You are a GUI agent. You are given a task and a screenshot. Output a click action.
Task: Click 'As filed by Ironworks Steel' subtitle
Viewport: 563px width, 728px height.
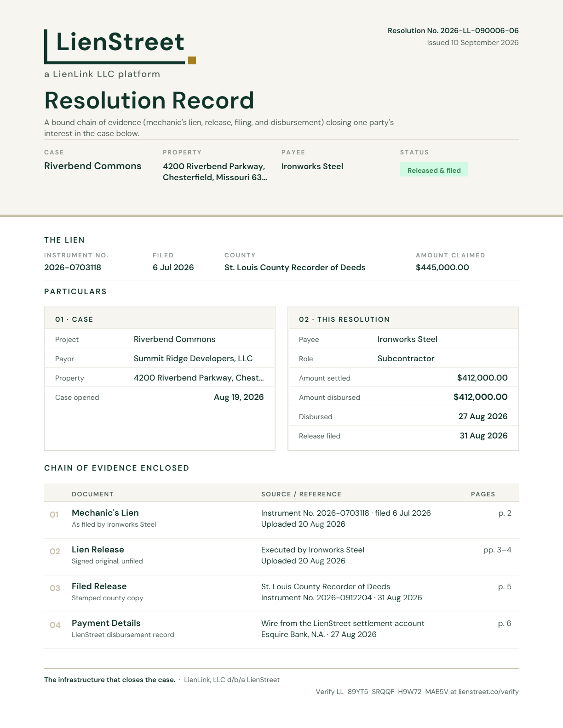pyautogui.click(x=114, y=524)
